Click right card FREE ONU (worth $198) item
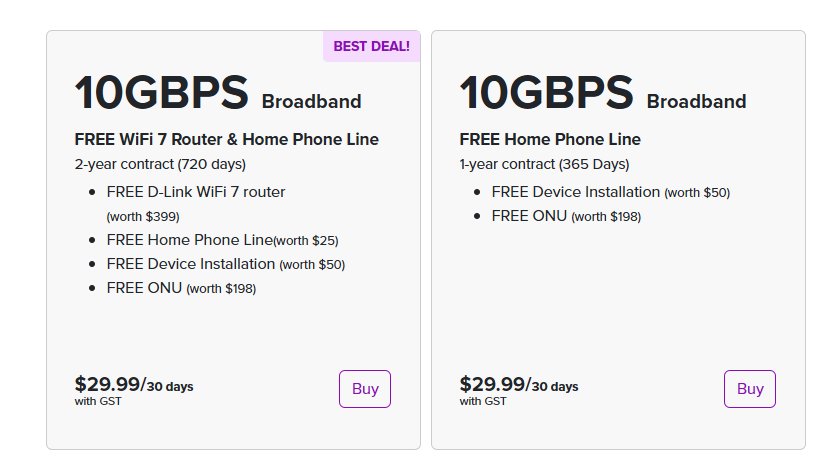Image resolution: width=836 pixels, height=473 pixels. click(566, 216)
